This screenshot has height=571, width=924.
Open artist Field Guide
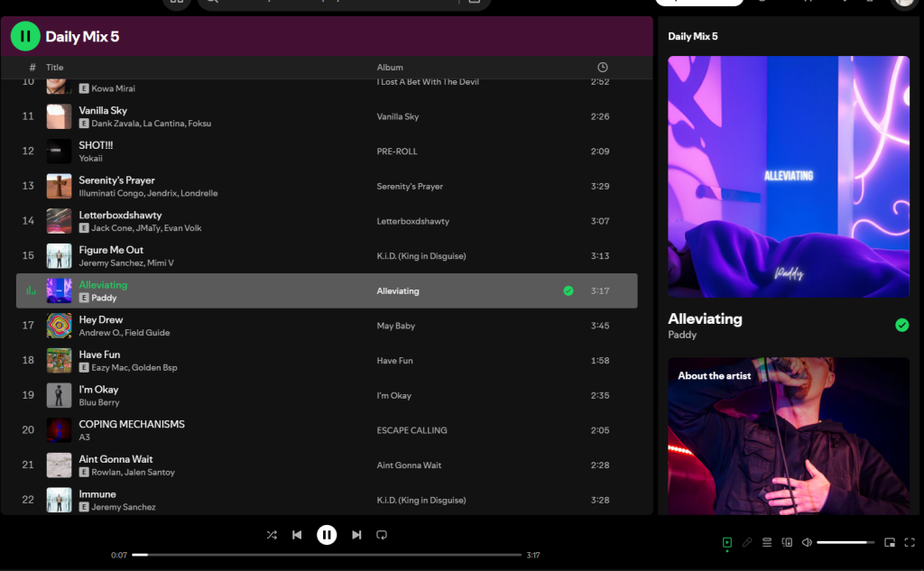coord(147,332)
